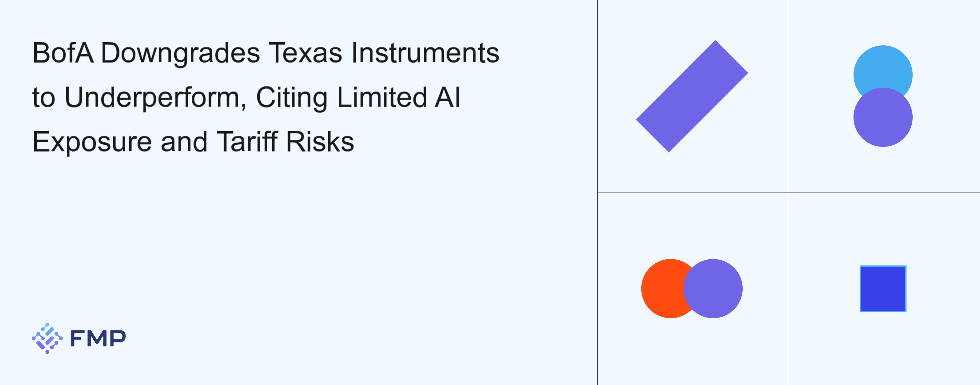Click the word "Risks" in the headline
This screenshot has height=385, width=980.
(x=320, y=142)
